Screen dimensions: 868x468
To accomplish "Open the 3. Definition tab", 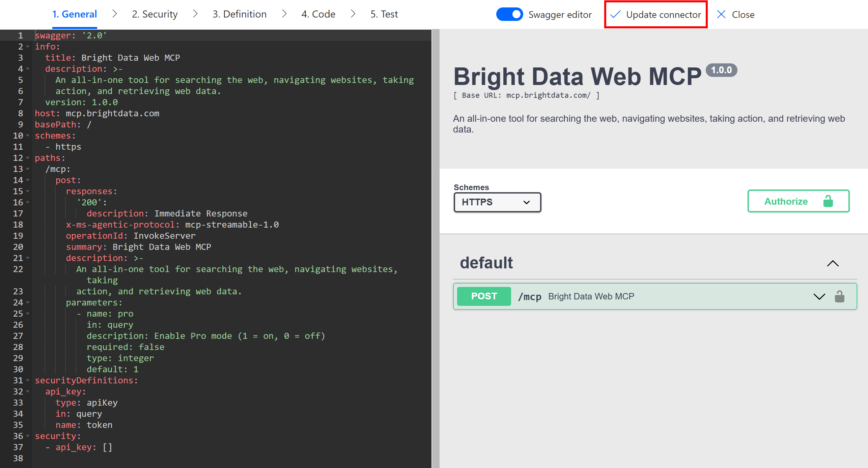I will [x=240, y=14].
